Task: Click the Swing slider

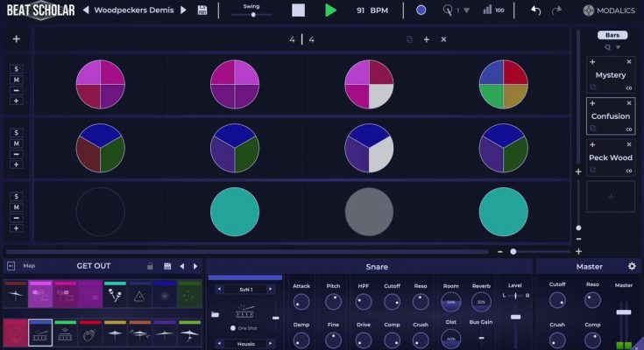Action: point(251,14)
